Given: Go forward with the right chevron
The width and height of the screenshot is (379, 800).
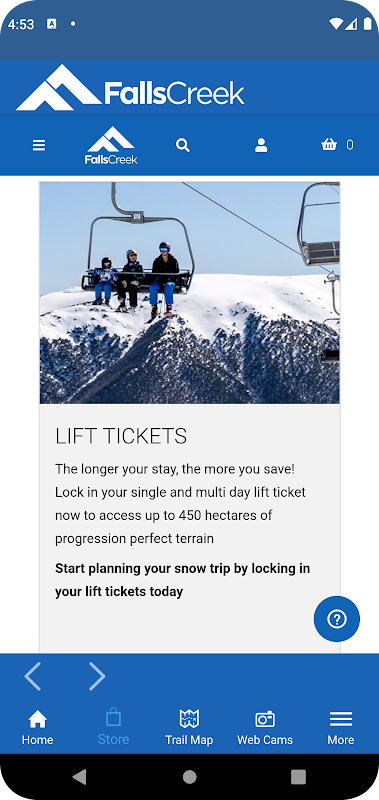Looking at the screenshot, I should coord(97,677).
